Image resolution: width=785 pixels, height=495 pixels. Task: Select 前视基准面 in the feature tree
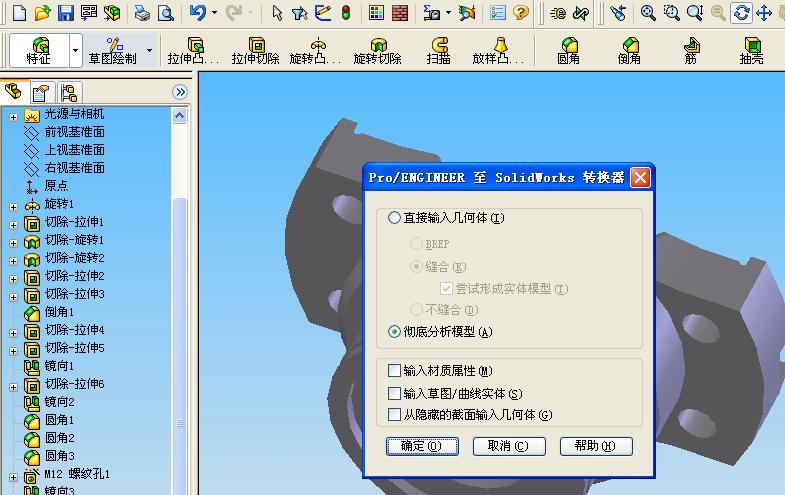coord(74,132)
